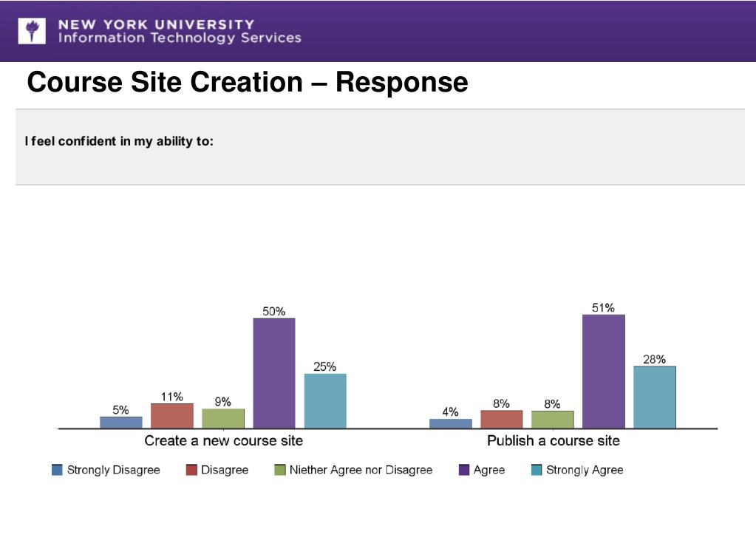
Task: Click the New York University header text
Action: pyautogui.click(x=156, y=24)
